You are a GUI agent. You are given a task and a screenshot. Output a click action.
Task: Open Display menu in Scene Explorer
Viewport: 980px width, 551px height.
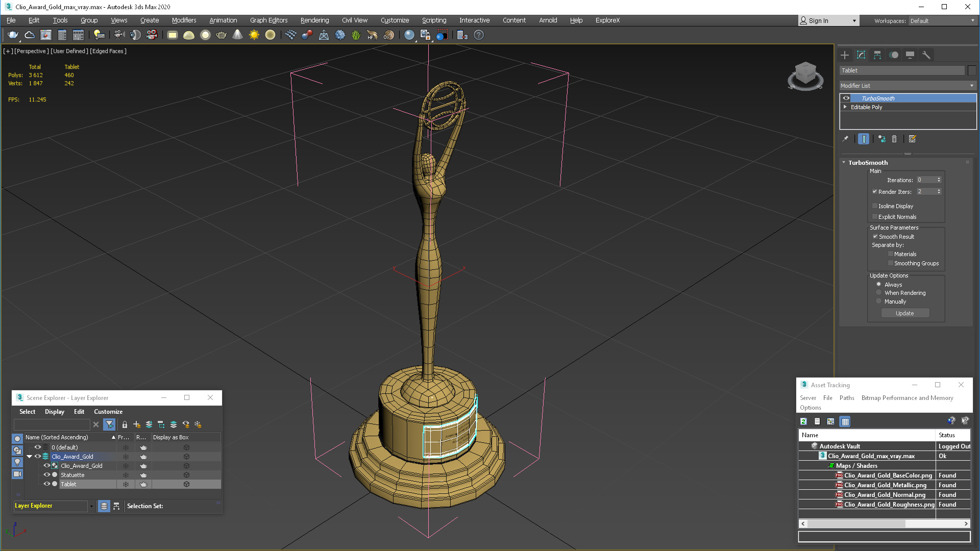(55, 412)
